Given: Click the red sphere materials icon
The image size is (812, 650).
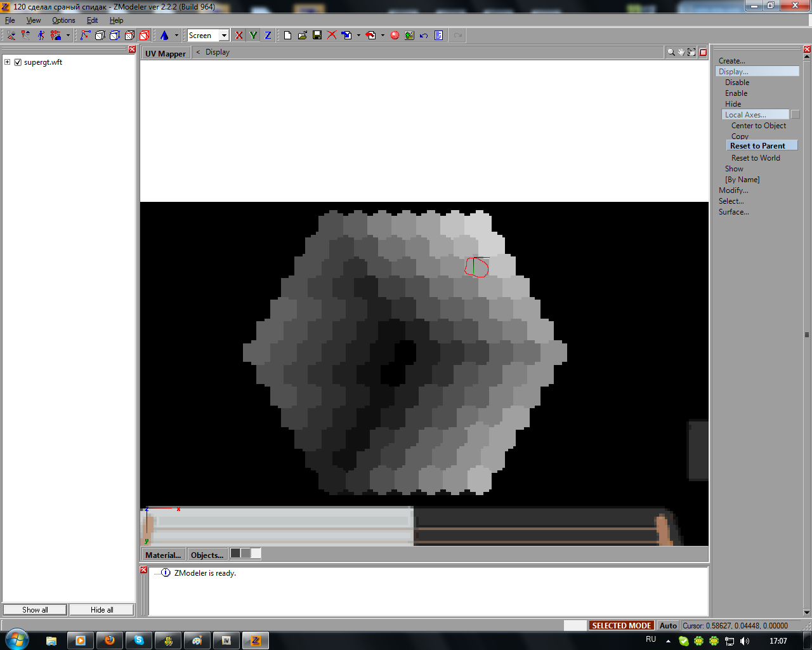Looking at the screenshot, I should pos(395,36).
